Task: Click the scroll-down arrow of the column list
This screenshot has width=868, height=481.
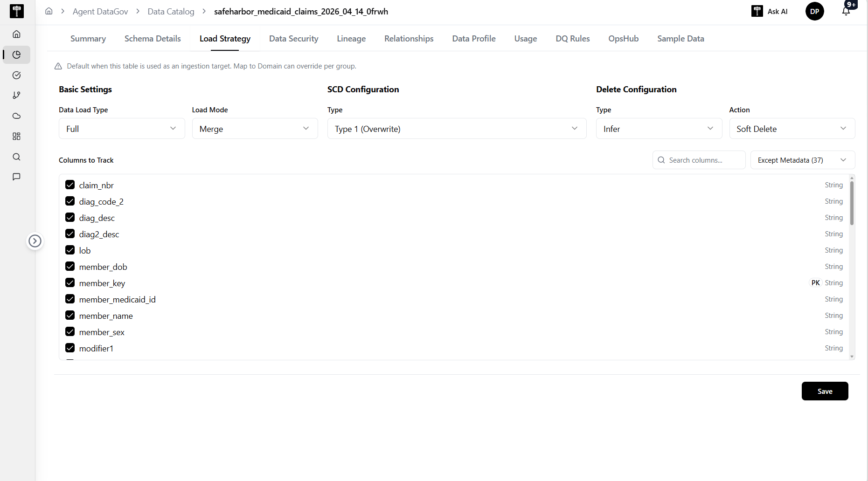Action: pyautogui.click(x=852, y=357)
